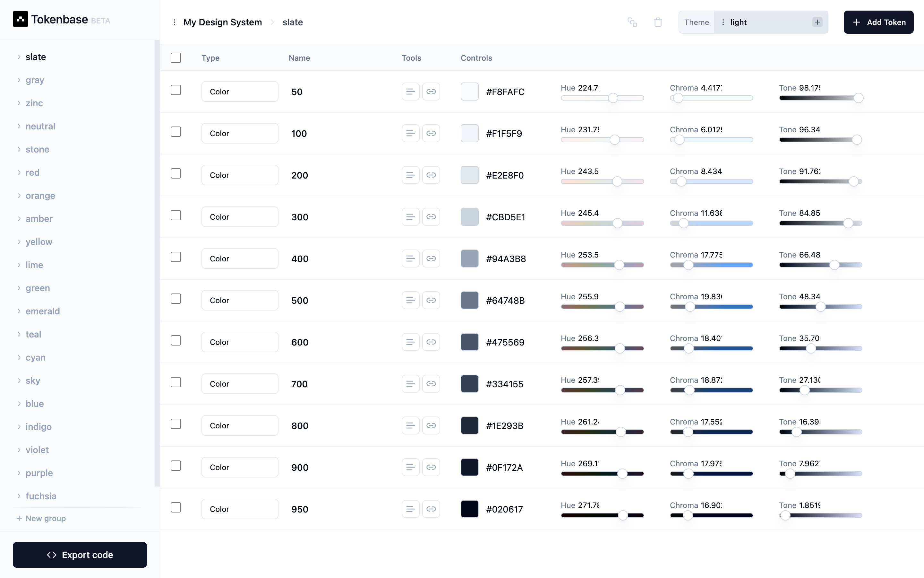Screen dimensions: 924x578
Task: Open the Color type dropdown for token 300
Action: pos(240,217)
